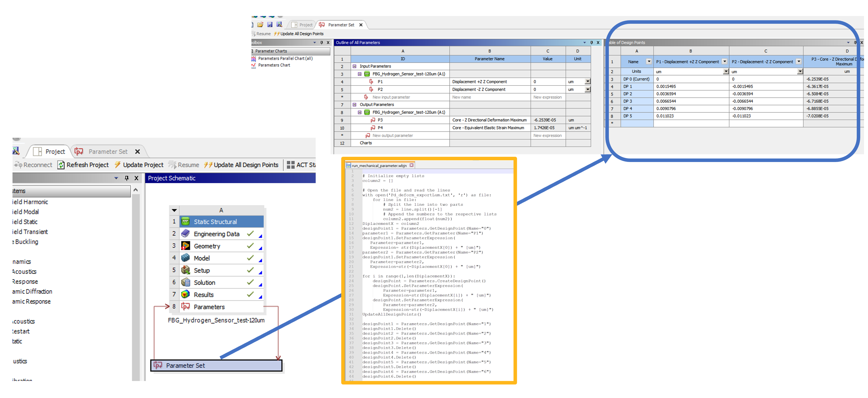Viewport: 868px width, 398px height.
Task: Click Update Project button
Action: coord(139,165)
